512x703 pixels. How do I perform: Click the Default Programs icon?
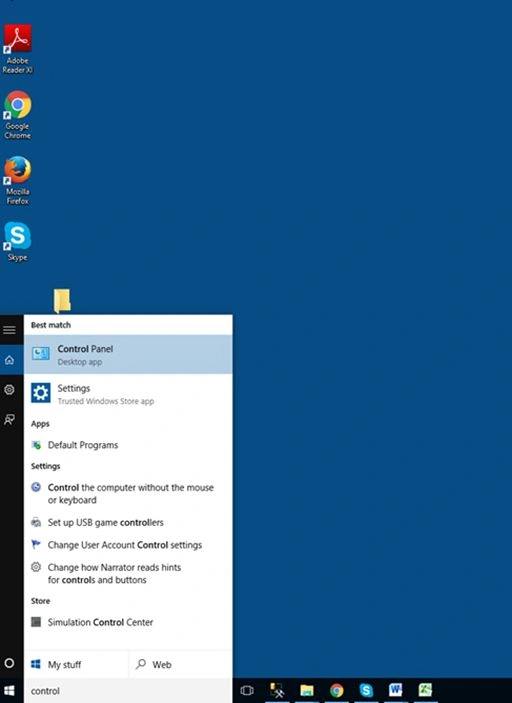click(x=36, y=445)
